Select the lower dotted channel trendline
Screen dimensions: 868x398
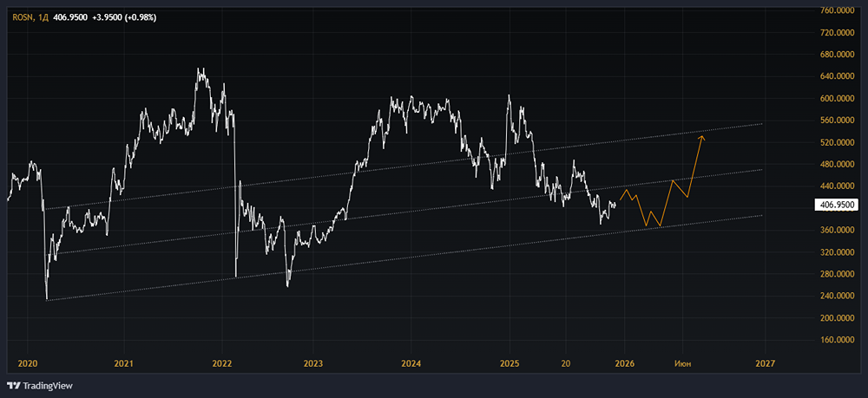404,258
